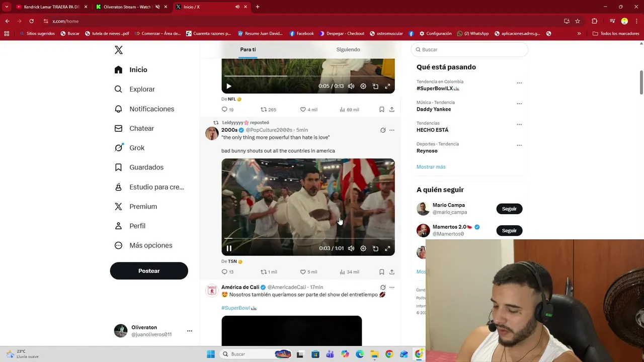Open #SuperBowlLX trend options dots
Screen dimensions: 644x362
click(519, 83)
